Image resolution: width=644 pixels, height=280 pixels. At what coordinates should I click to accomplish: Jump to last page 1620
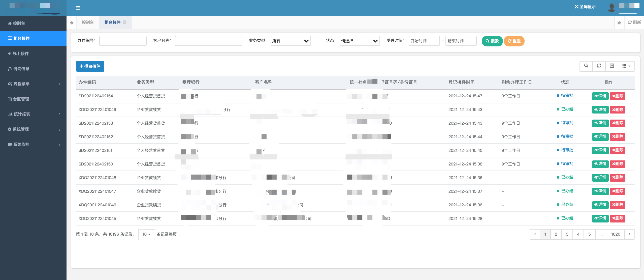tap(616, 234)
